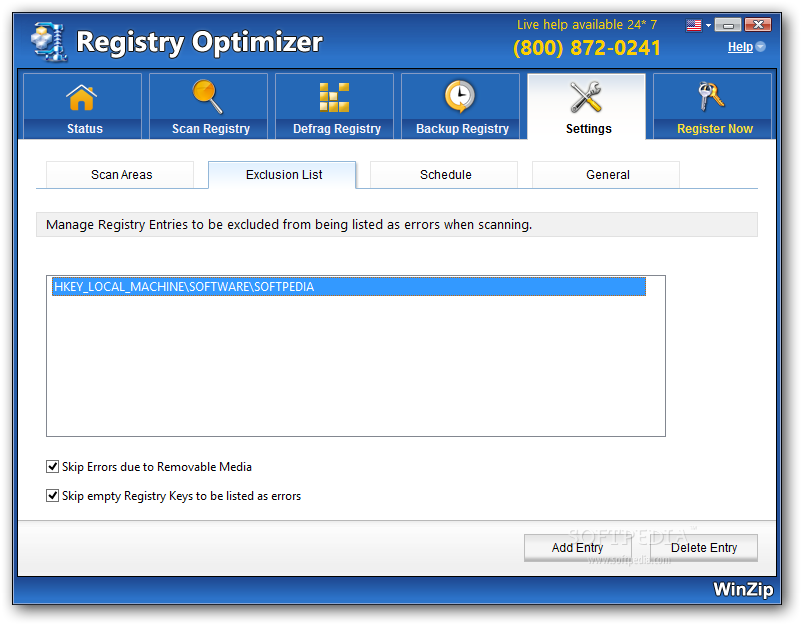Click the Status house icon
802x625 pixels.
pyautogui.click(x=82, y=97)
